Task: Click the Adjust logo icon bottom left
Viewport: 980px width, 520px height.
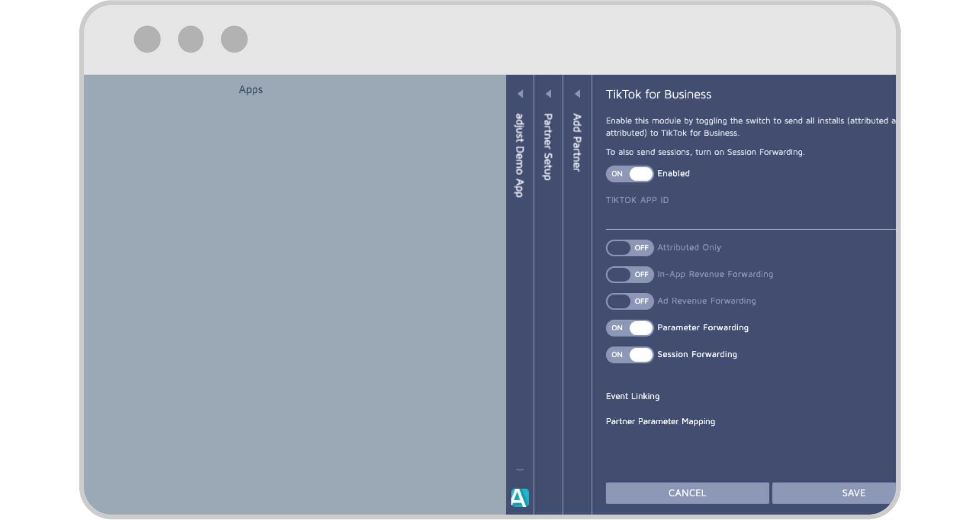Action: 519,496
